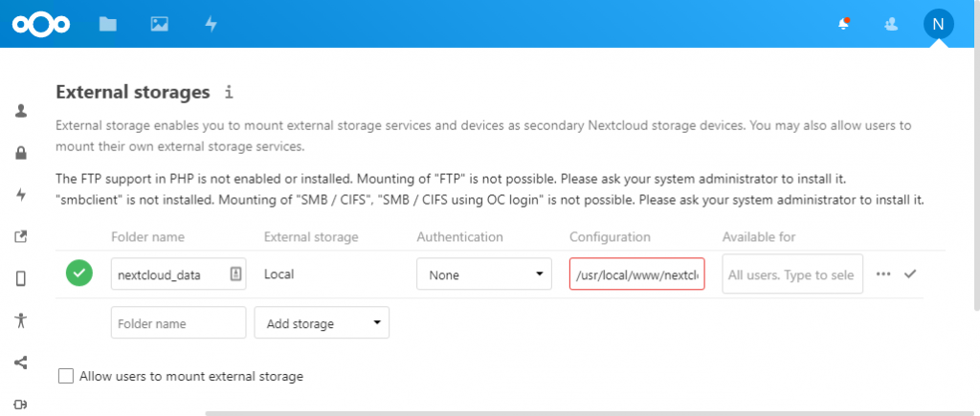Click the Available for users field

[792, 274]
